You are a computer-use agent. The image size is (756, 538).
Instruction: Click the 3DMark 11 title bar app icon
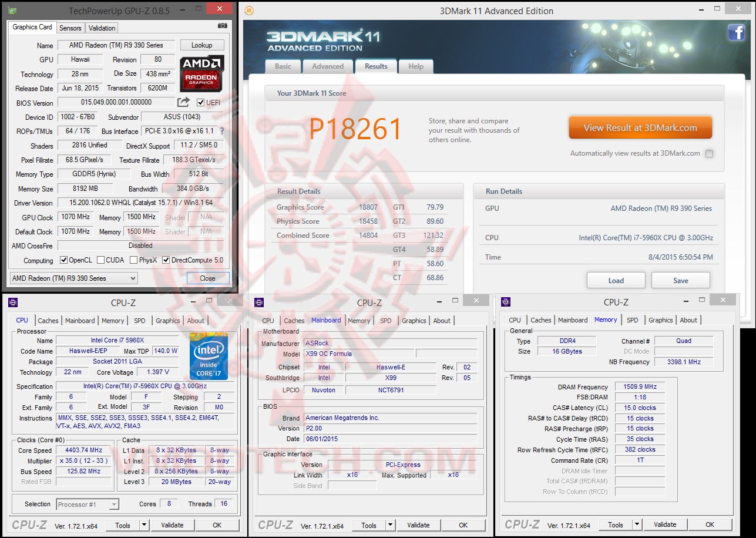249,11
